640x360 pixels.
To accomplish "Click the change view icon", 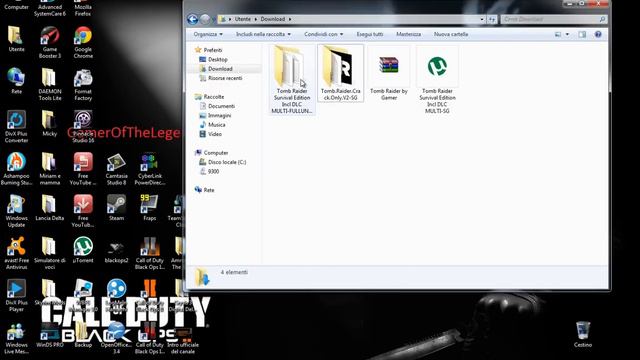I will [558, 34].
